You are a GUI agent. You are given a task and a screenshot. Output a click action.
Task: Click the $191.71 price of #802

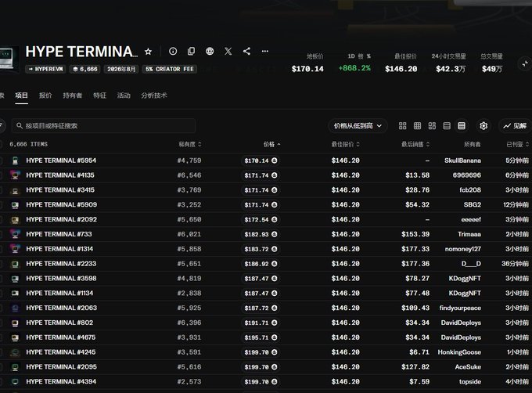pyautogui.click(x=257, y=323)
